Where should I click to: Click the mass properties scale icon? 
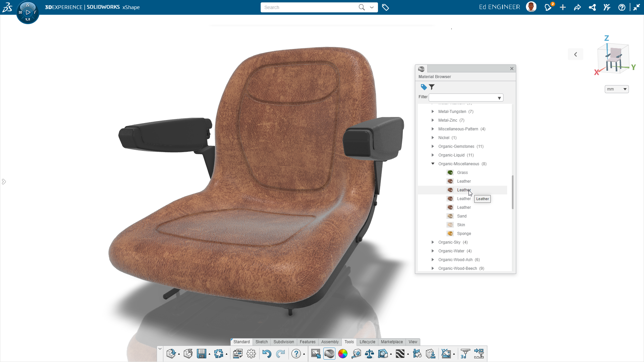pos(369,354)
